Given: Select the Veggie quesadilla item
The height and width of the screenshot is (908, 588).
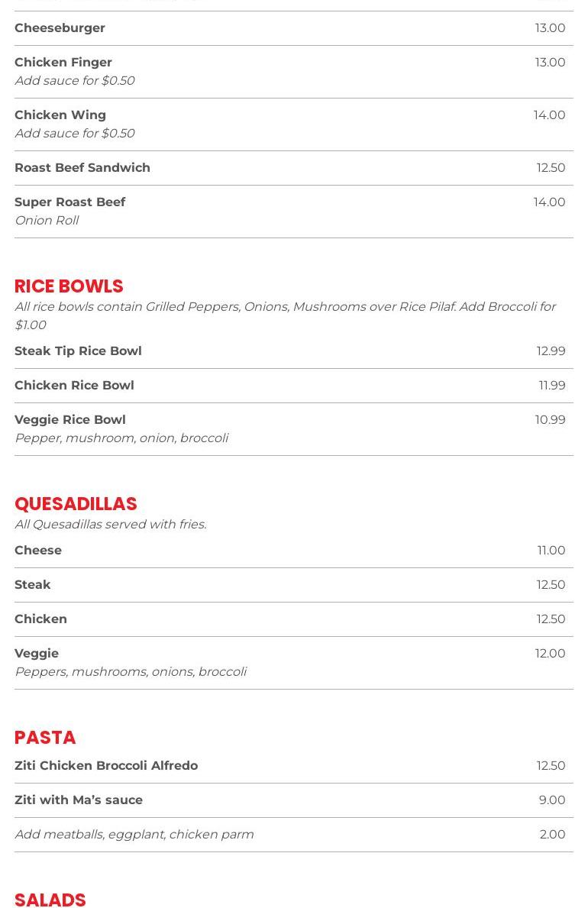Looking at the screenshot, I should click(x=37, y=654).
